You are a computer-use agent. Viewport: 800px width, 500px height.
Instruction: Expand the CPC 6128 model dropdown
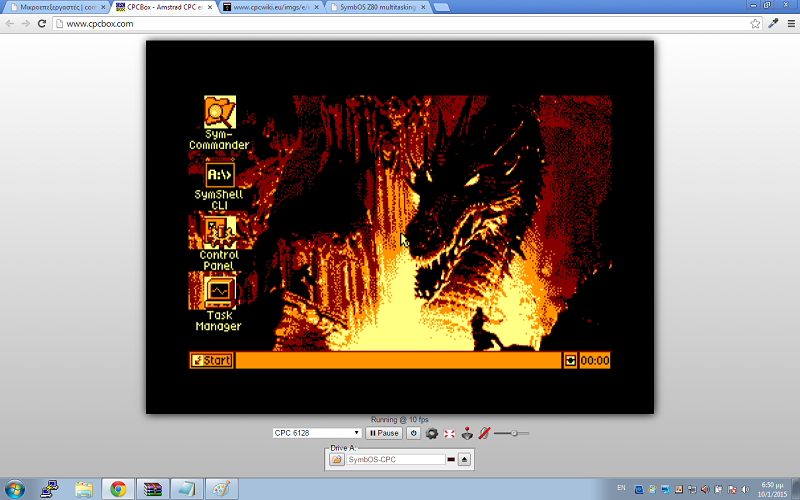(317, 433)
